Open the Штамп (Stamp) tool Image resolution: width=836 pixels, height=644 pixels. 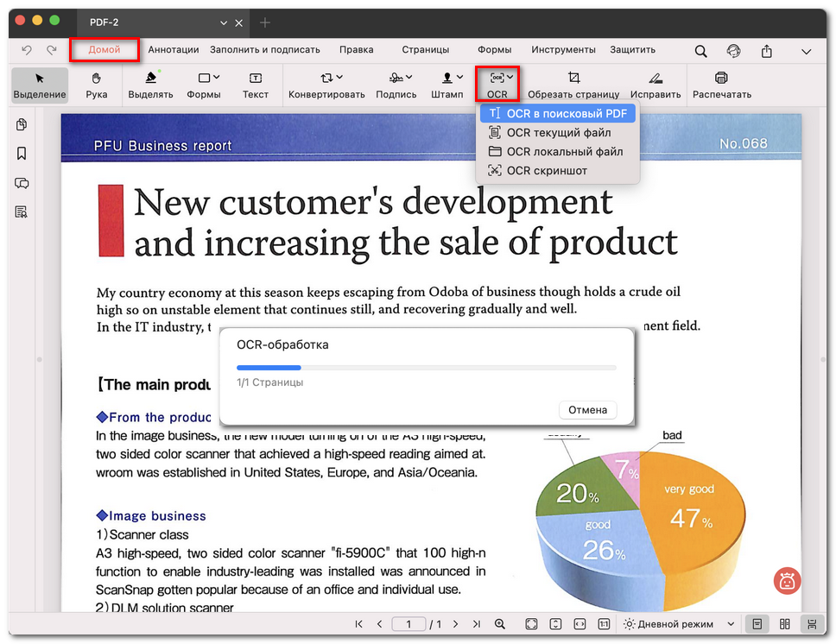446,85
